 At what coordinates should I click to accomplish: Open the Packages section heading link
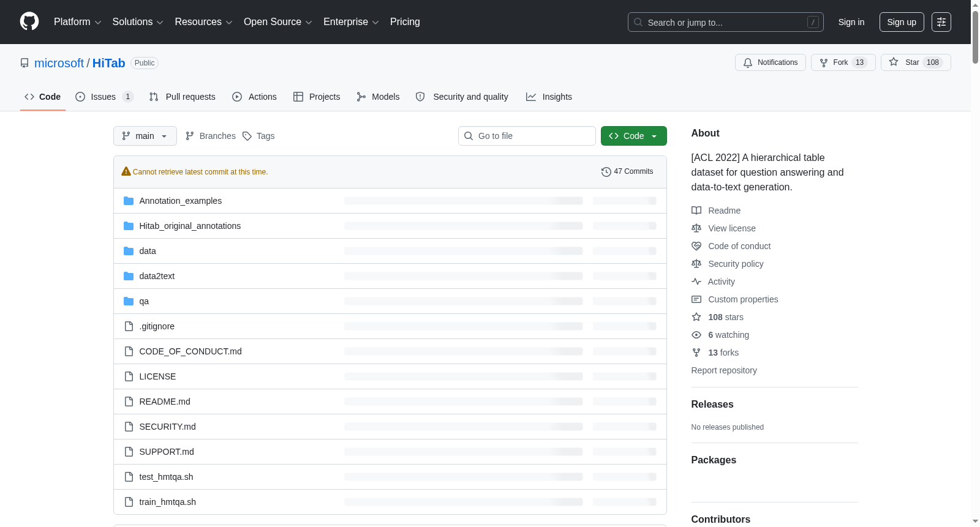click(714, 460)
